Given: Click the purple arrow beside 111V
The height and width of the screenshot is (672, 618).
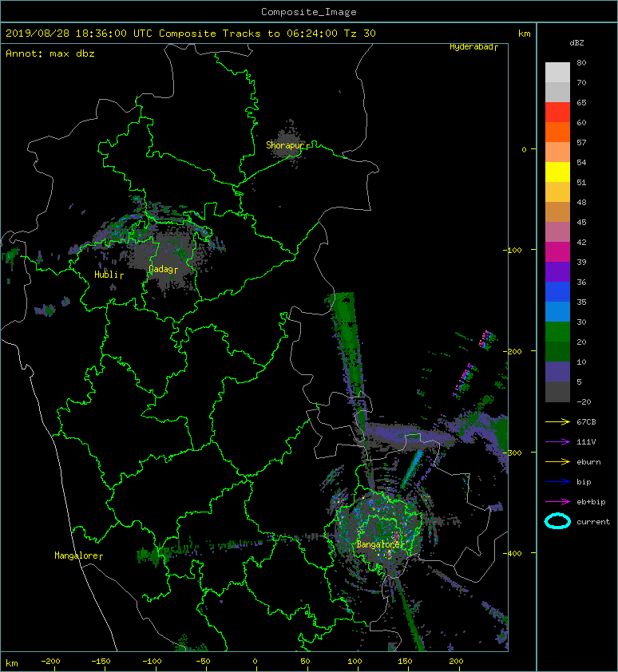Looking at the screenshot, I should (557, 442).
